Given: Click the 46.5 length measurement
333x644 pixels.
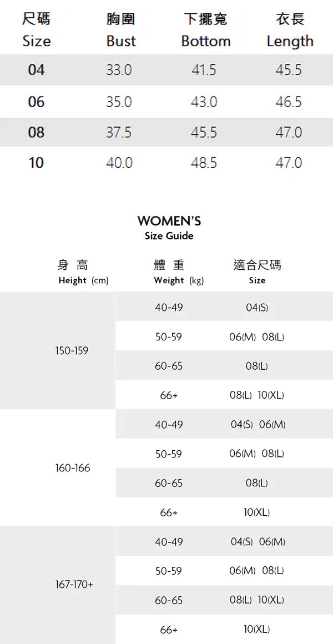Looking at the screenshot, I should (289, 102).
